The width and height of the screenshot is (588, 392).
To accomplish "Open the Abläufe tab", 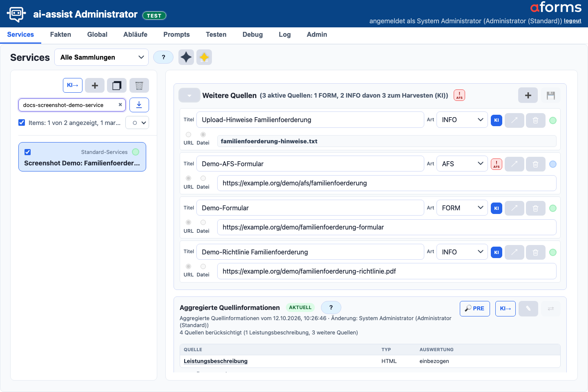I will pos(135,35).
